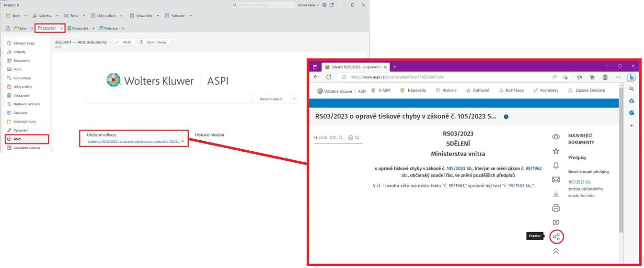Image resolution: width=644 pixels, height=268 pixels.
Task: Open saved link Sdělení č. RS03/2023
Action: [x=133, y=142]
